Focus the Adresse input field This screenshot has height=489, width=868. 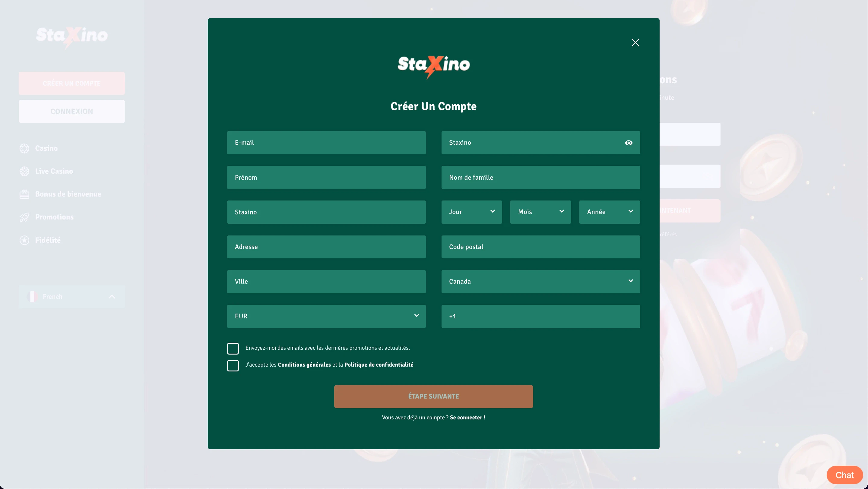326,247
